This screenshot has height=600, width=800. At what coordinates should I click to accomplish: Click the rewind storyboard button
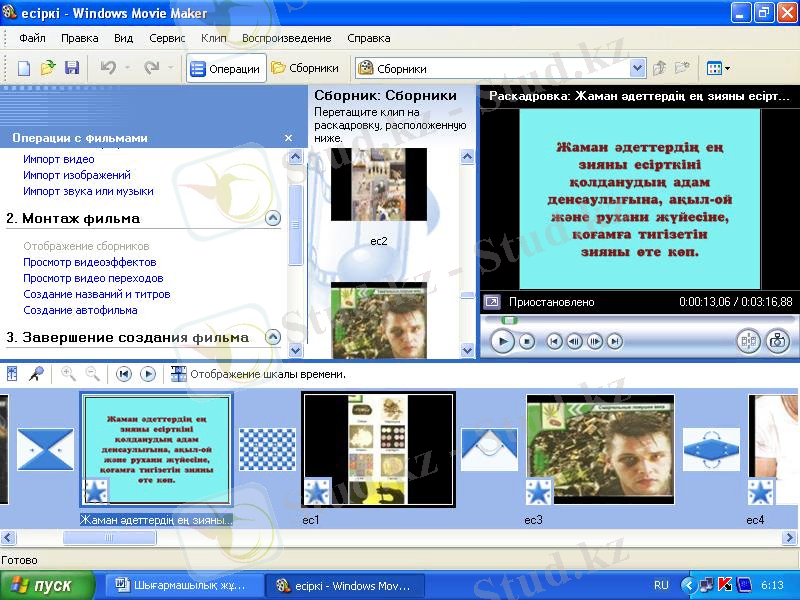124,373
